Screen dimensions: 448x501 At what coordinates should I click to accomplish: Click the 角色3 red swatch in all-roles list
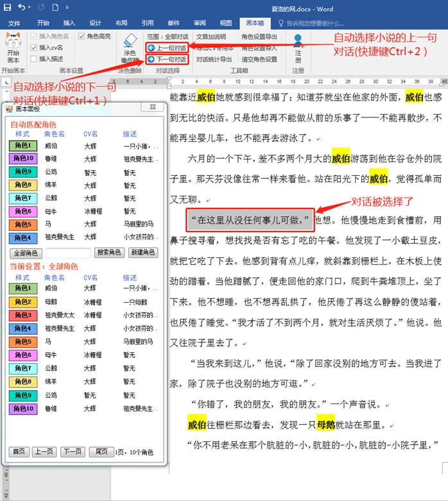point(23,315)
